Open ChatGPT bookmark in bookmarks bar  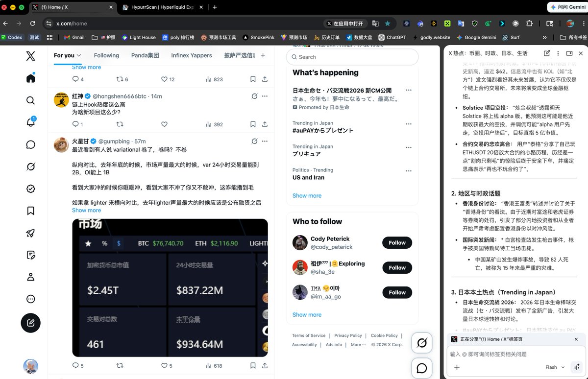pyautogui.click(x=392, y=37)
